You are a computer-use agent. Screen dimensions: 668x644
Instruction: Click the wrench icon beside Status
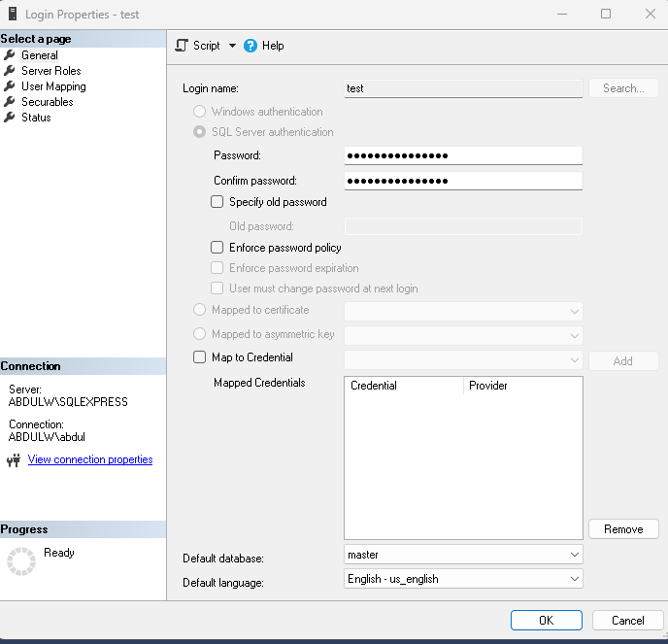click(11, 118)
